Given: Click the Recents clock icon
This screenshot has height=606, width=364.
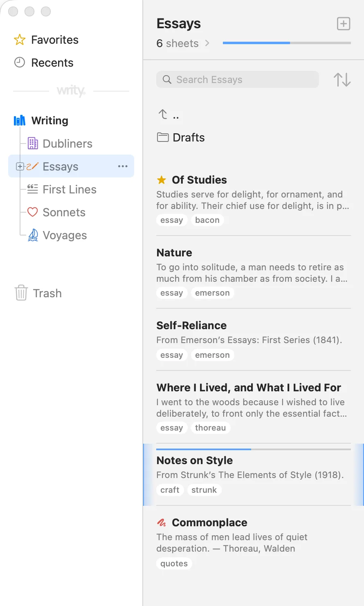Looking at the screenshot, I should (x=20, y=63).
